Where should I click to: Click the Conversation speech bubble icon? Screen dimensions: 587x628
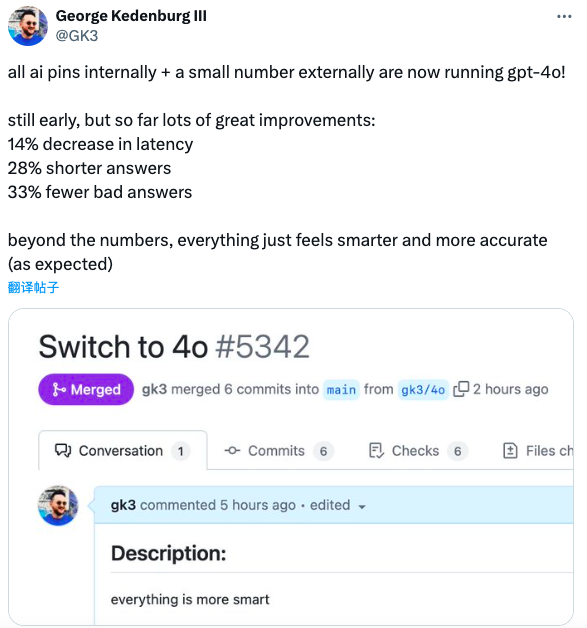coord(63,451)
